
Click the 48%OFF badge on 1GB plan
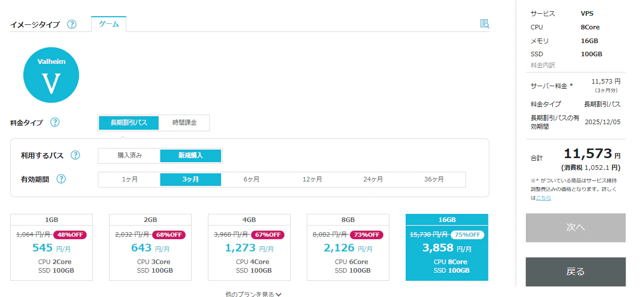click(x=71, y=235)
